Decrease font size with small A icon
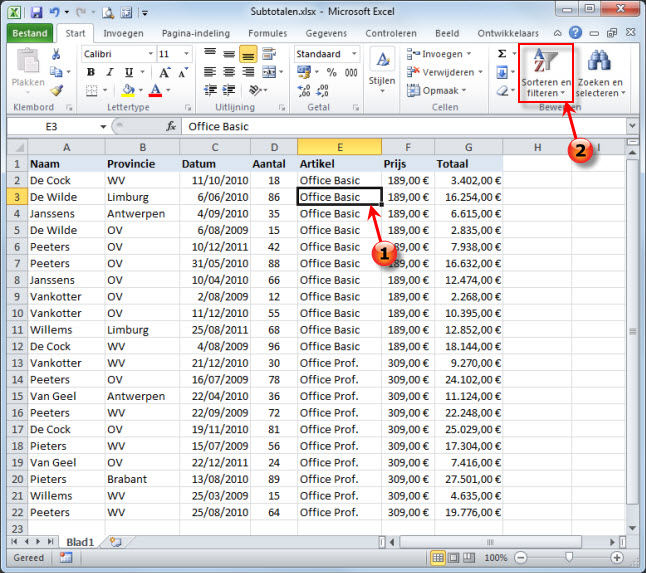Screen dimensions: 646x573 (183, 73)
